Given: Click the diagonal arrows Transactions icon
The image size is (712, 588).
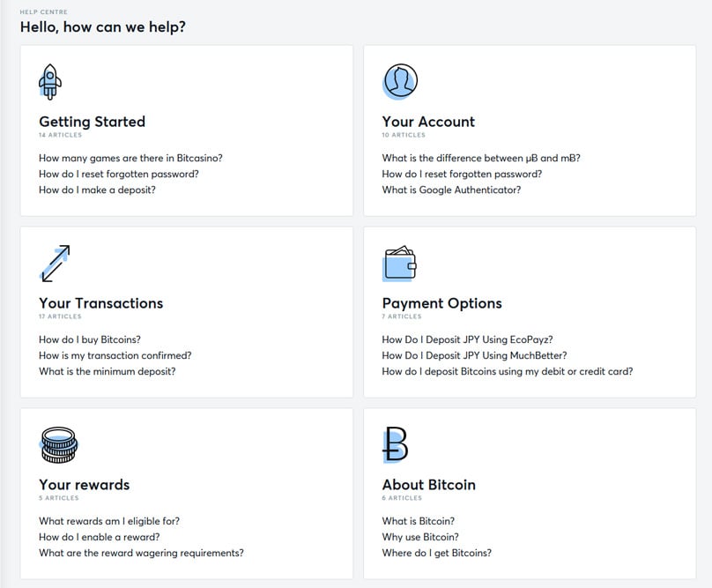Looking at the screenshot, I should coord(55,264).
